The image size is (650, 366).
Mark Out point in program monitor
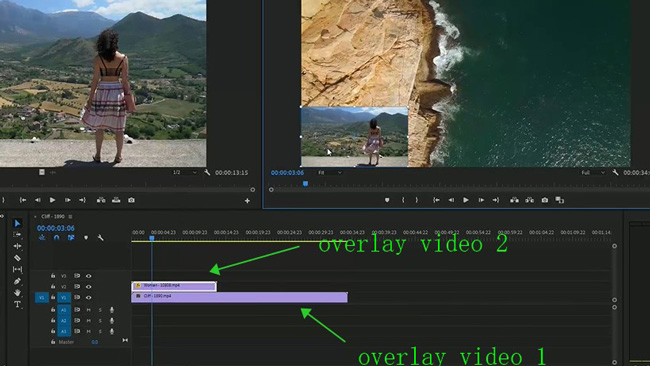click(417, 200)
